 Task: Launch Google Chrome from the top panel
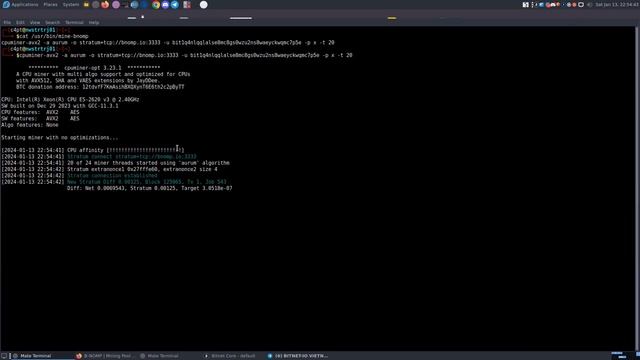click(156, 5)
